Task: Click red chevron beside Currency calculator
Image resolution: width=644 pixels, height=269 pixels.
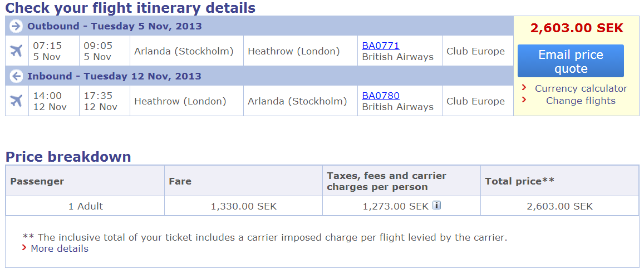Action: [524, 88]
